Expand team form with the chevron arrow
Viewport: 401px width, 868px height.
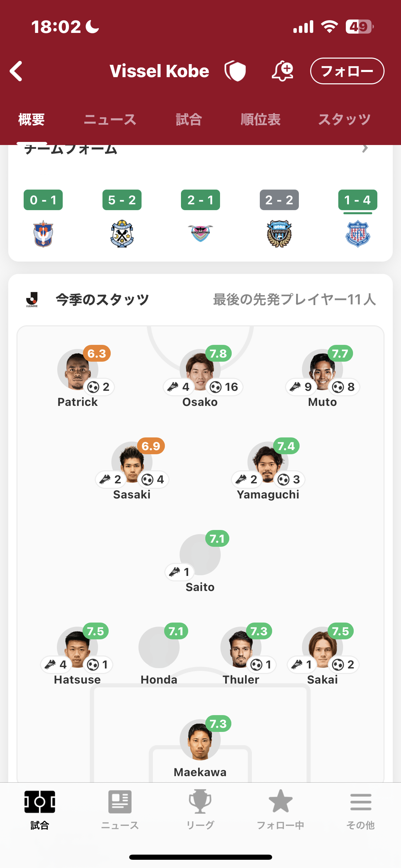pyautogui.click(x=365, y=148)
